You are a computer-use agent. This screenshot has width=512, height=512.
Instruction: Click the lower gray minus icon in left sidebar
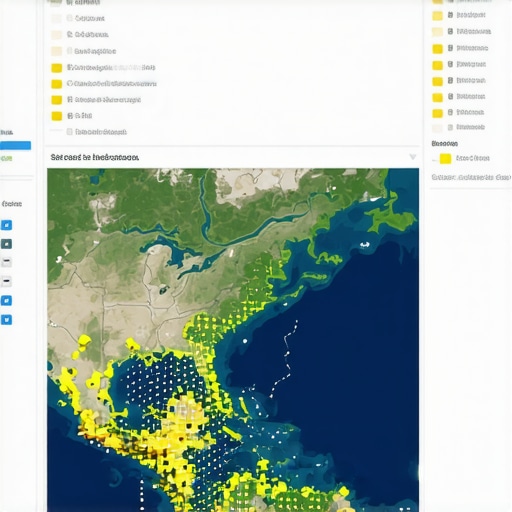[x=6, y=281]
